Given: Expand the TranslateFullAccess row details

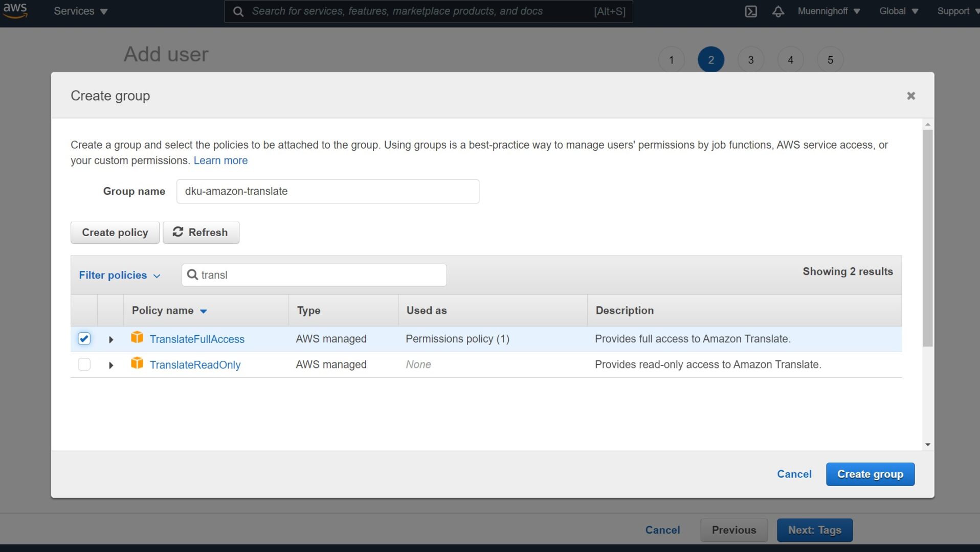Looking at the screenshot, I should [x=110, y=338].
